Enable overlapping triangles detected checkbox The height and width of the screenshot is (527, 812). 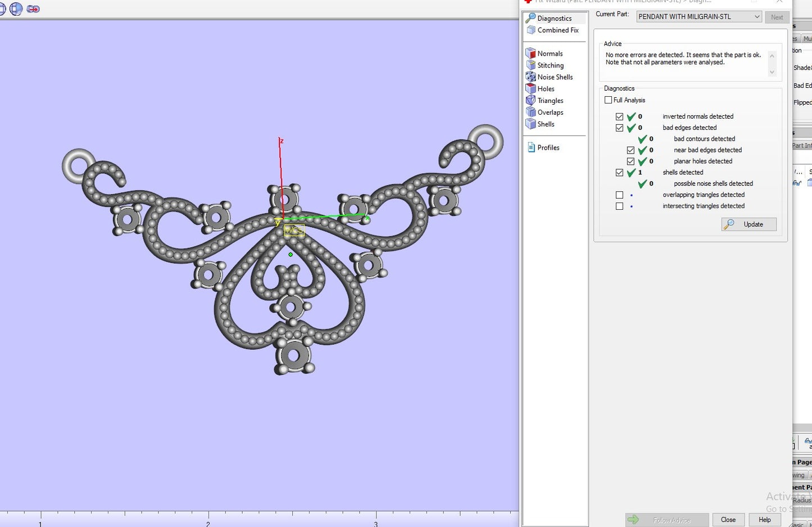tap(619, 195)
